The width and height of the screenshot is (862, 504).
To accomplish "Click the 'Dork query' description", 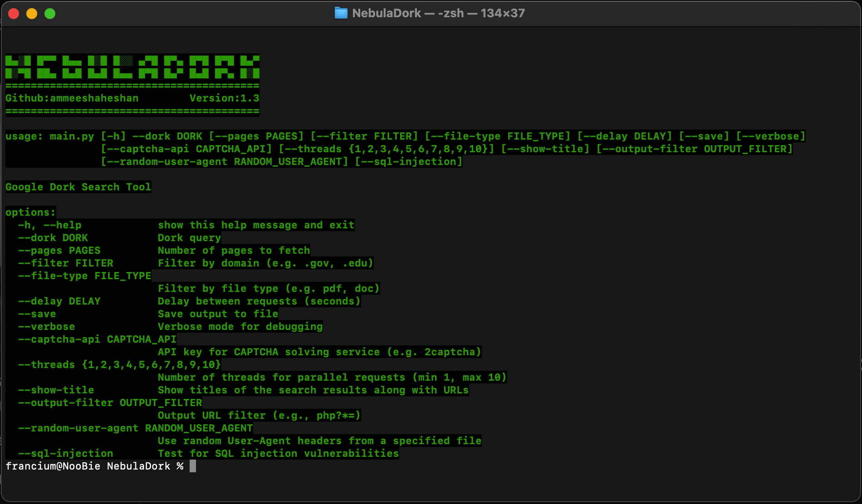I will point(190,237).
